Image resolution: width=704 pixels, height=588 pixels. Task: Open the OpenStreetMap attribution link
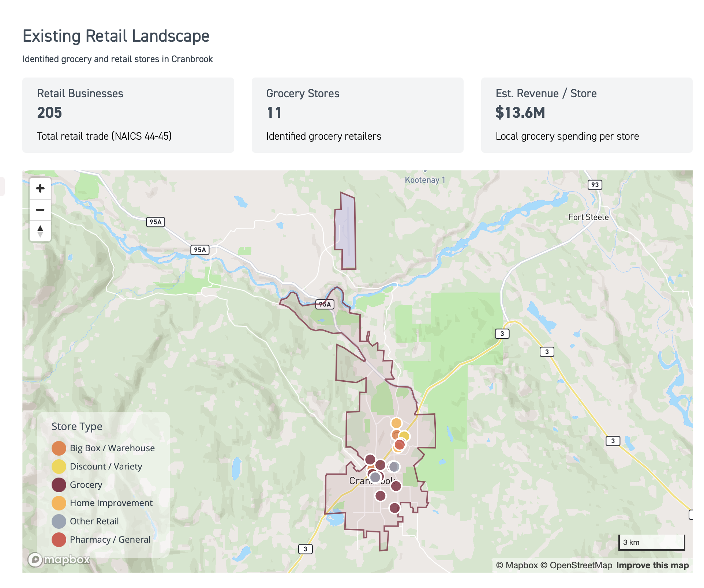576,565
